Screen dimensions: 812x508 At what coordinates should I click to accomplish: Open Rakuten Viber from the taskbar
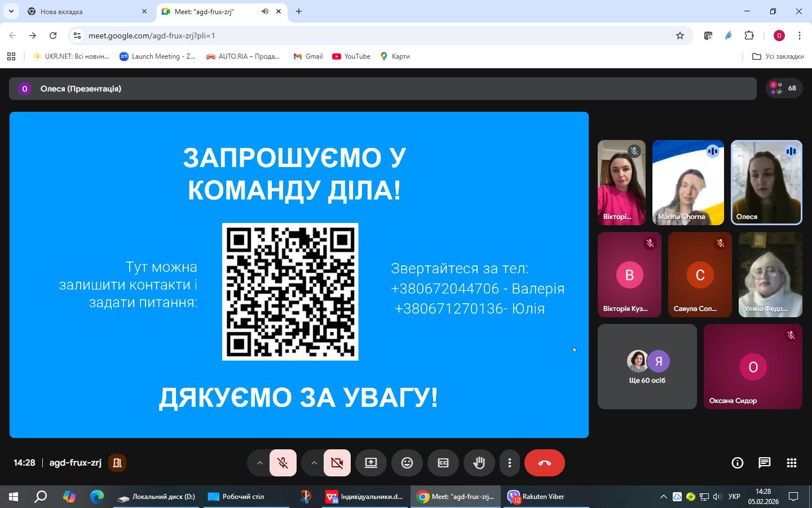(x=536, y=497)
